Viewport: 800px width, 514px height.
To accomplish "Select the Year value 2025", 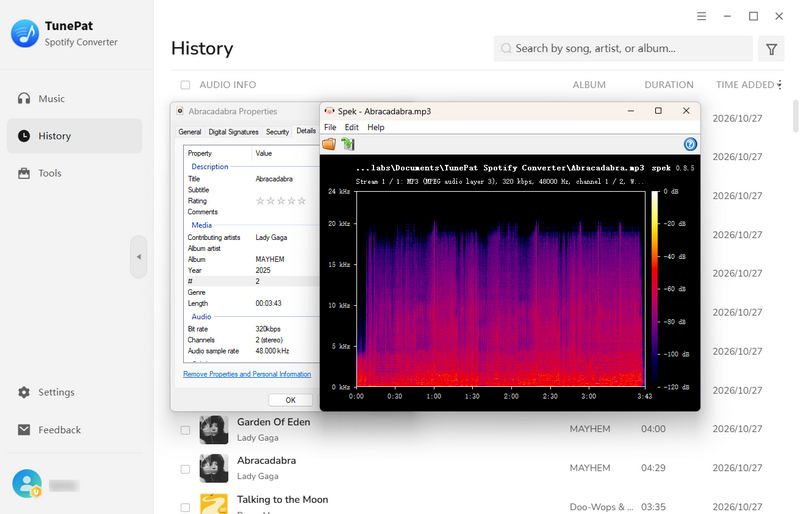I will point(263,271).
